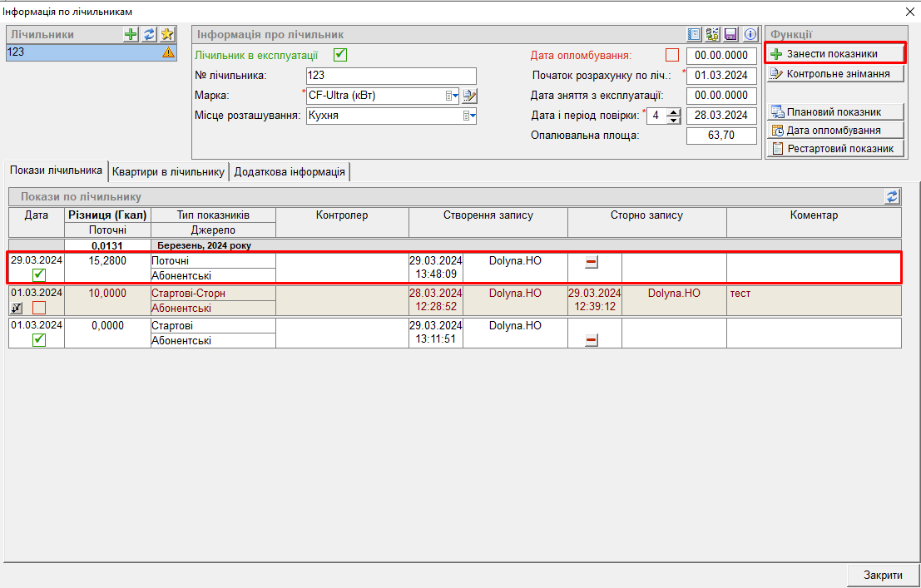Image resolution: width=921 pixels, height=588 pixels.
Task: Refresh the Покази по лічильнику table
Action: (893, 196)
